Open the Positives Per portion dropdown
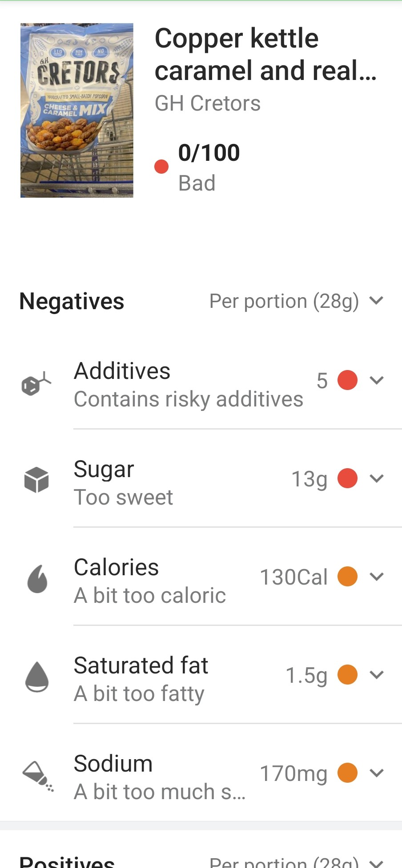 296,862
